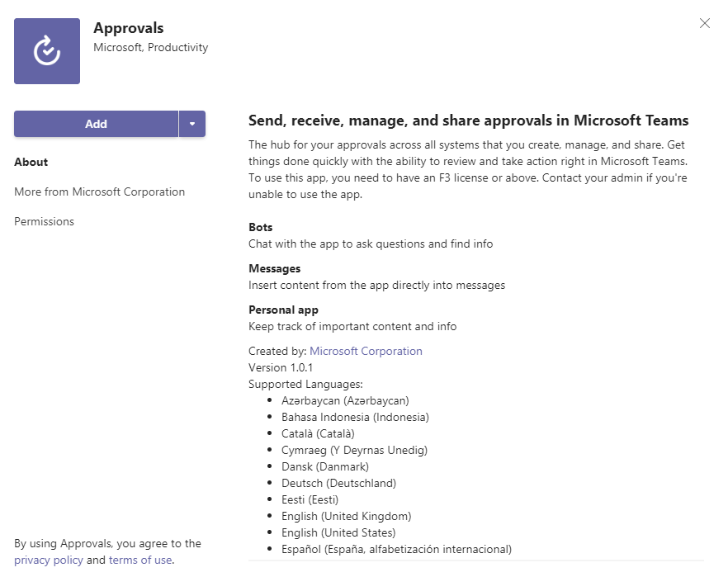
Task: Open the privacy policy link
Action: 48,560
